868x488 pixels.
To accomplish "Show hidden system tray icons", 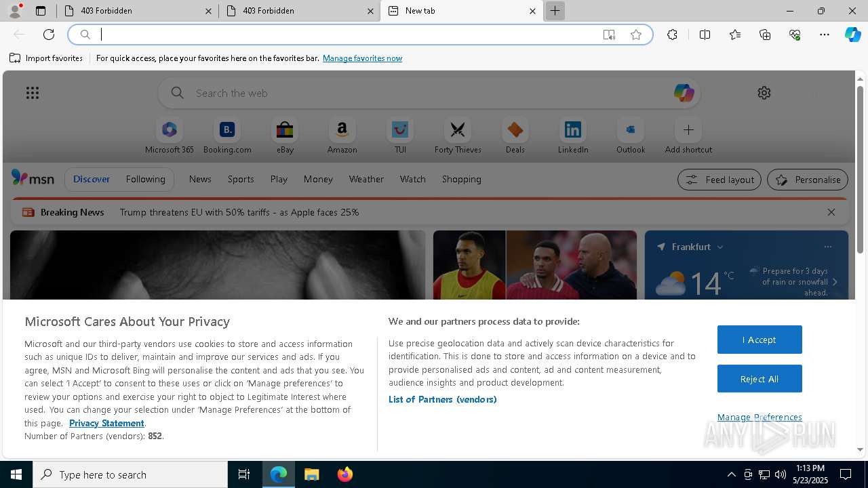I will 731,474.
